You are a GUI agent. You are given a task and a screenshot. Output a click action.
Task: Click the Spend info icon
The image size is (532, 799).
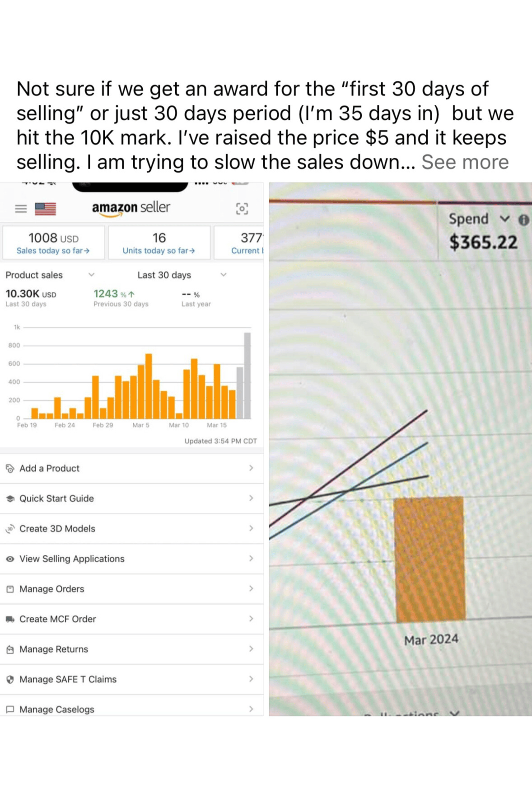click(523, 220)
